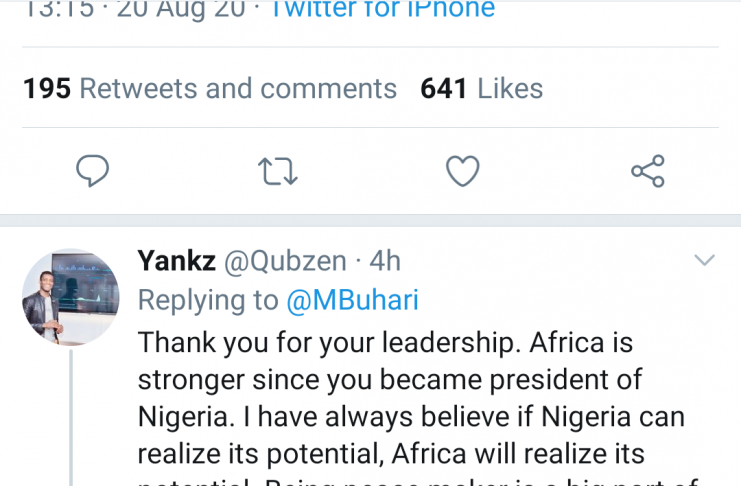
Task: Click the thread line below Yankz's avatar
Action: click(71, 420)
